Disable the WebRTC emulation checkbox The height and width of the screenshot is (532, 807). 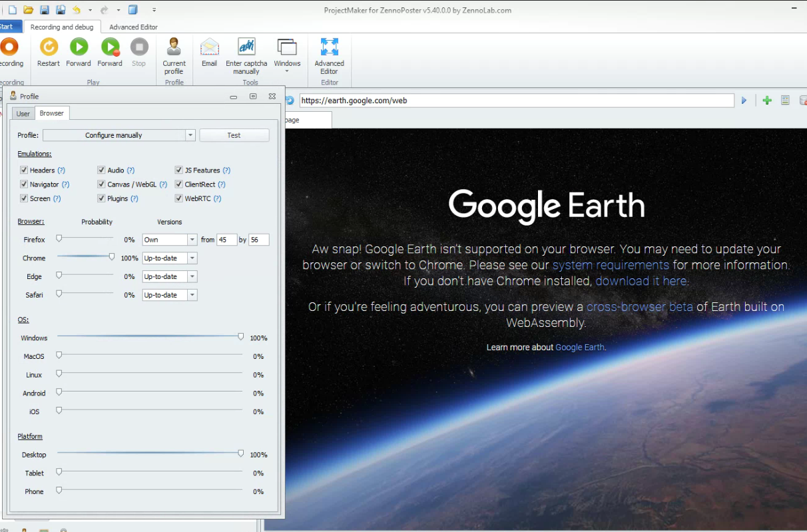[179, 198]
